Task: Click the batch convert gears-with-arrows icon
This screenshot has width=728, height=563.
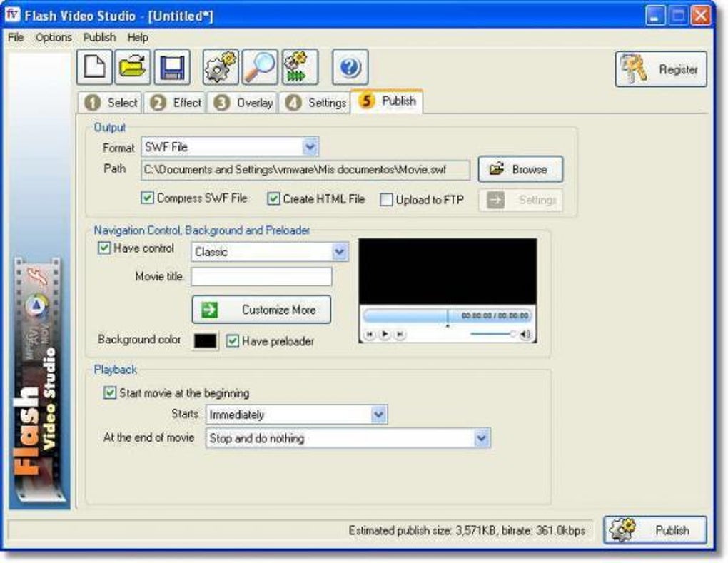Action: tap(300, 67)
